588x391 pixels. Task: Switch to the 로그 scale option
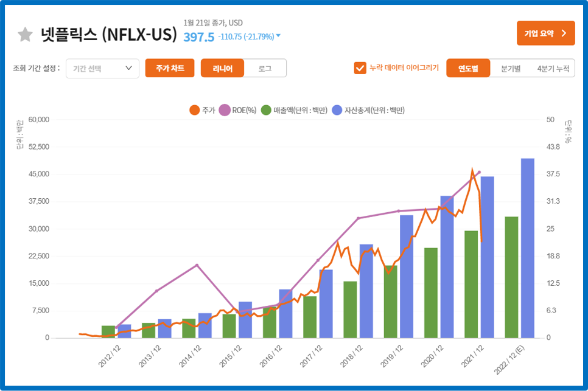265,68
